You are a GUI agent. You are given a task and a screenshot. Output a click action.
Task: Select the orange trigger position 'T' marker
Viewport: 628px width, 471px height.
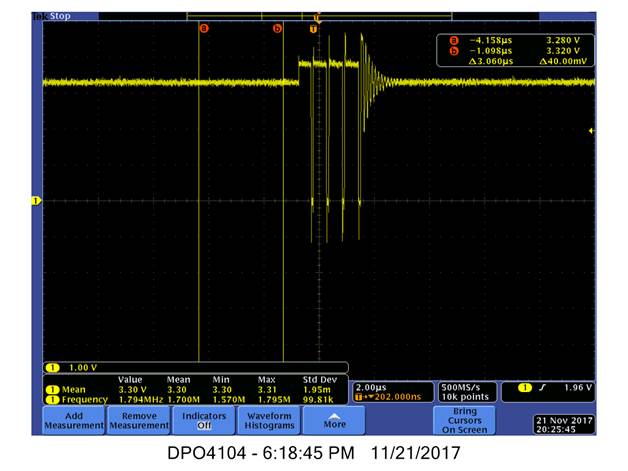pyautogui.click(x=314, y=29)
